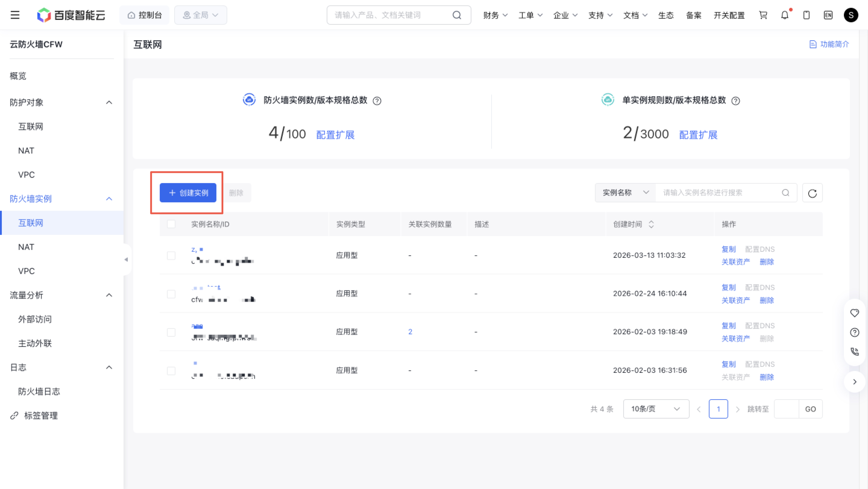This screenshot has width=868, height=489.
Task: Click linked instance count 2
Action: (x=410, y=332)
